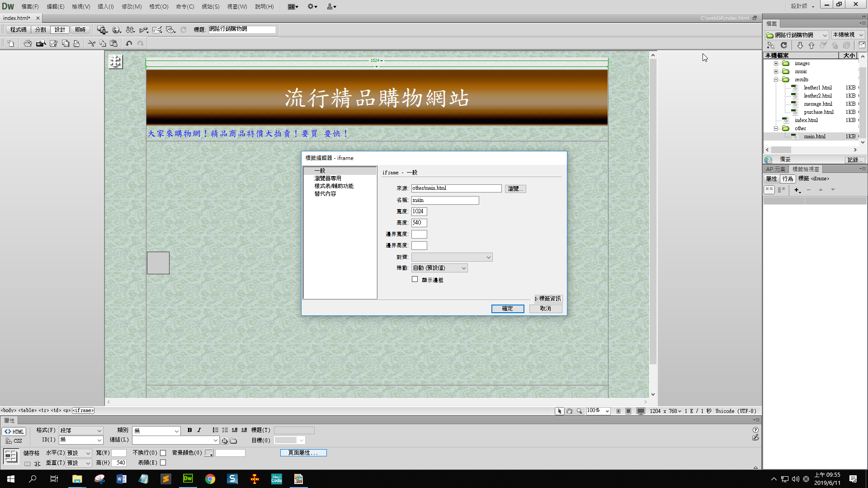Click the Browse in Bridge icon
The height and width of the screenshot is (488, 868).
tap(41, 43)
